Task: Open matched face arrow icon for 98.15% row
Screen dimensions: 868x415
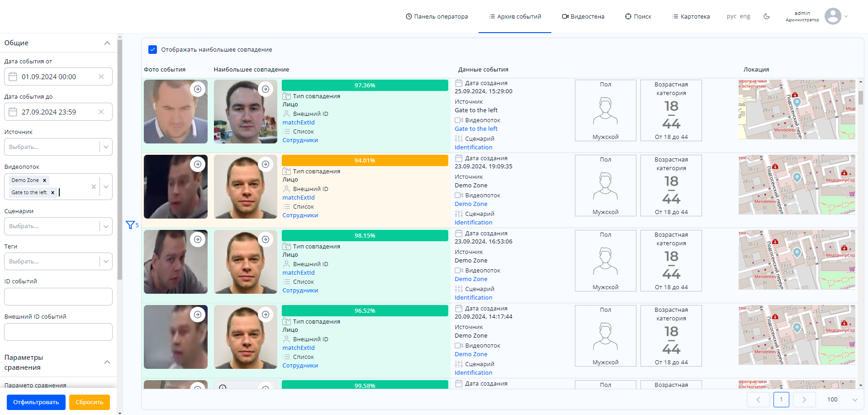Action: [266, 239]
